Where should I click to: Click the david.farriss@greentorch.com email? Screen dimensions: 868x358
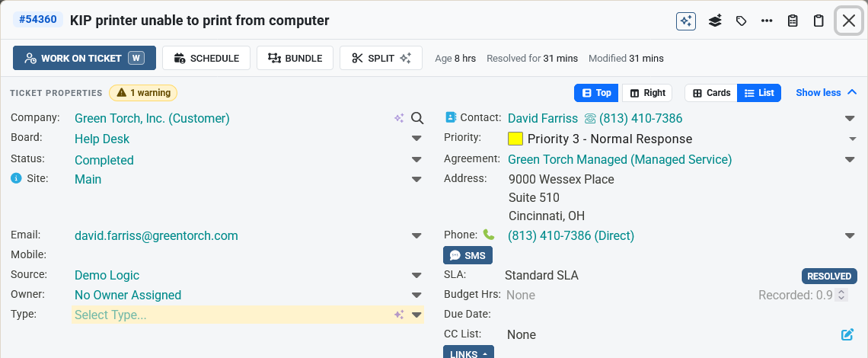point(157,236)
